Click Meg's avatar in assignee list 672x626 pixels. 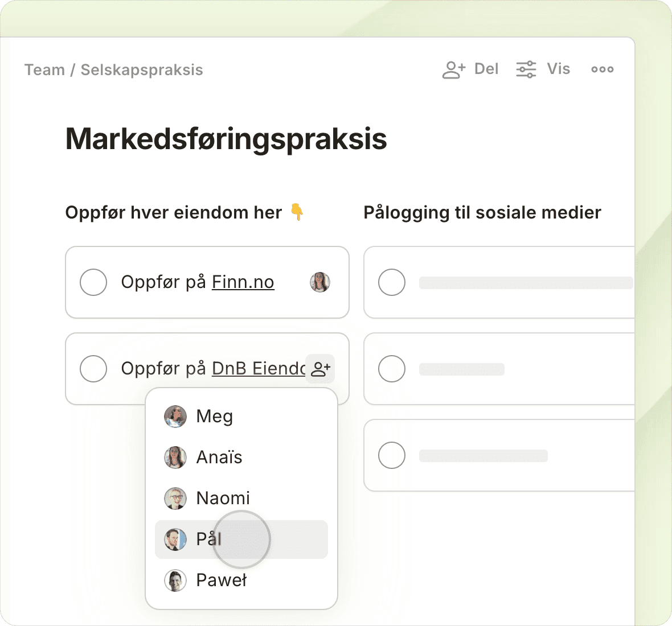click(x=175, y=417)
